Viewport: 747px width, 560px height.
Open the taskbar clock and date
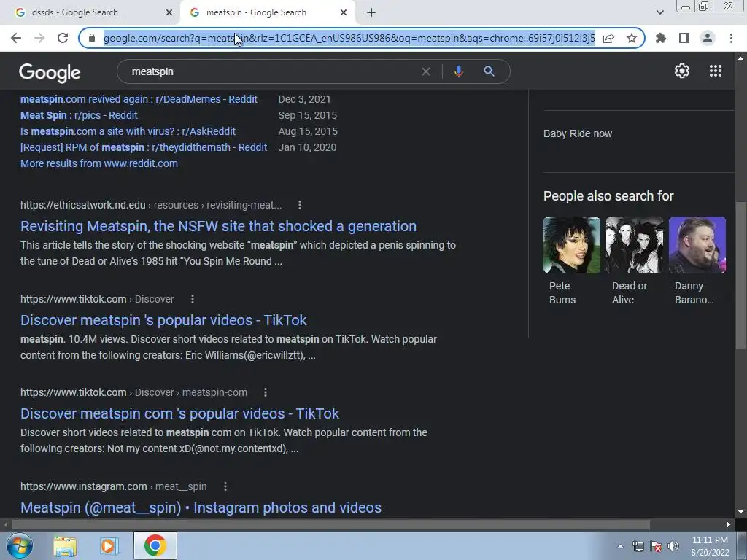pyautogui.click(x=710, y=546)
